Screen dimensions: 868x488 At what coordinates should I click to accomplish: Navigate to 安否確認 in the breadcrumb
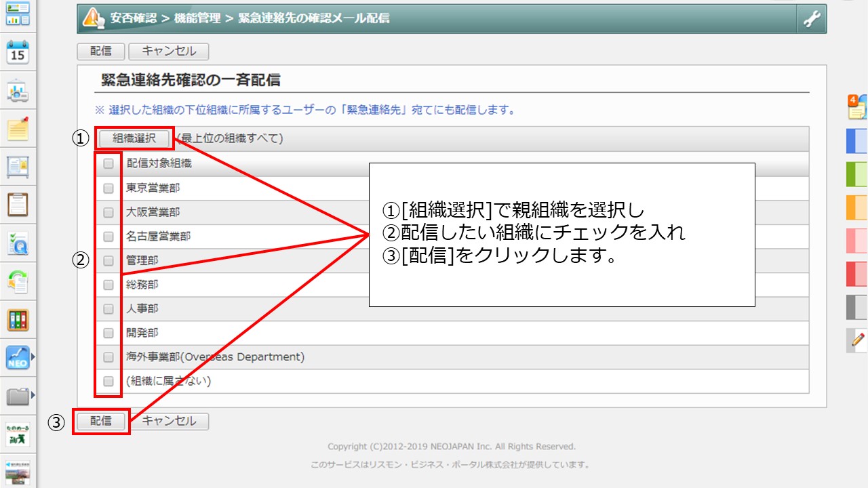(133, 18)
